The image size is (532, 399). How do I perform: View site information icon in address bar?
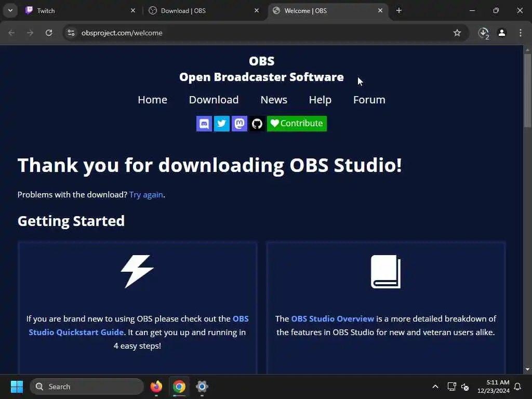coord(71,33)
